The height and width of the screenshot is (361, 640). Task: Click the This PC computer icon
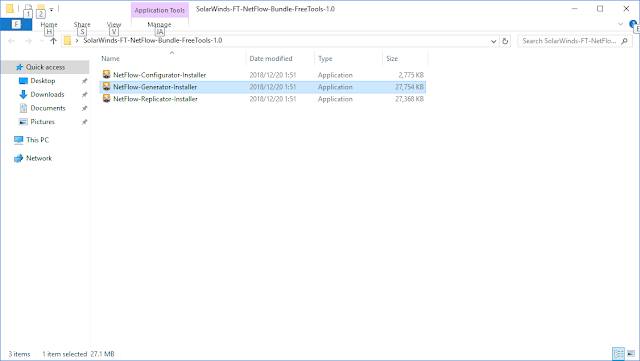point(18,140)
